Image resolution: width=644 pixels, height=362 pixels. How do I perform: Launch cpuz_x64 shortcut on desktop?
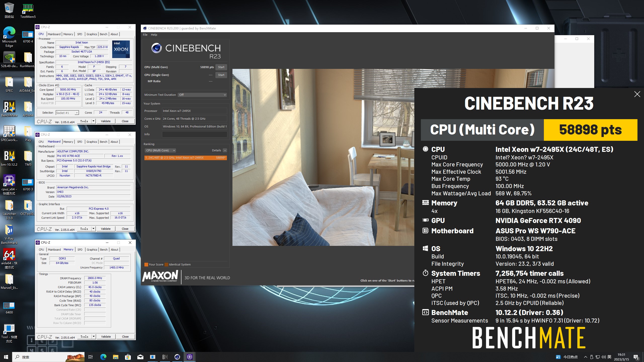[9, 185]
